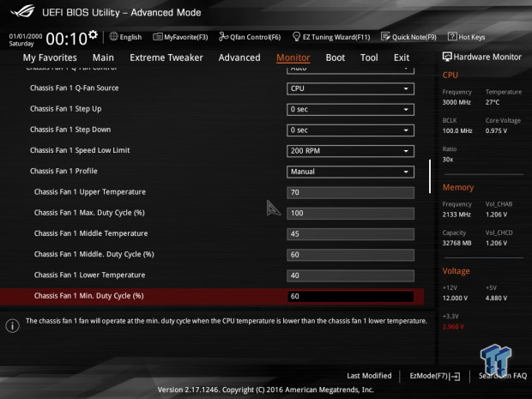Open the My Favorites tab
The image size is (532, 399).
click(x=50, y=57)
